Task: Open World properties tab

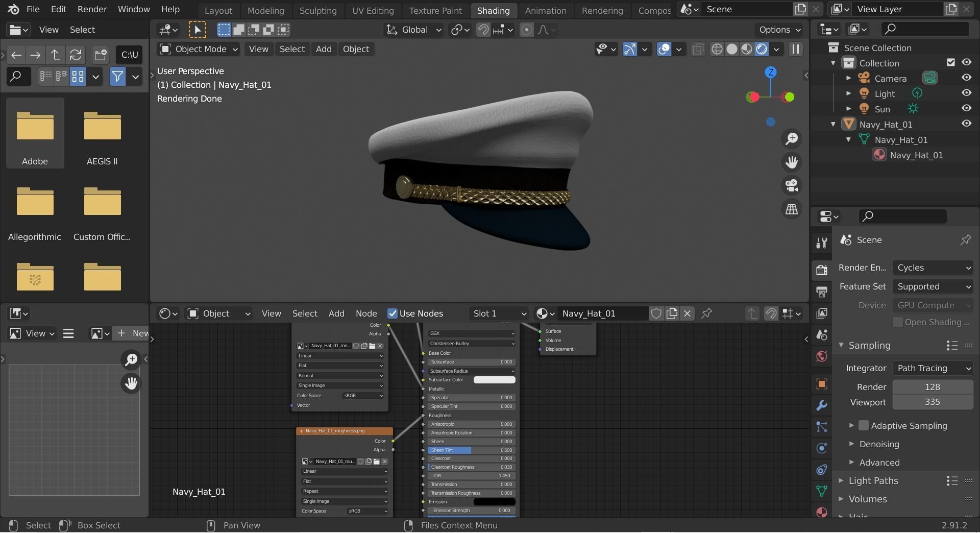Action: pyautogui.click(x=821, y=356)
